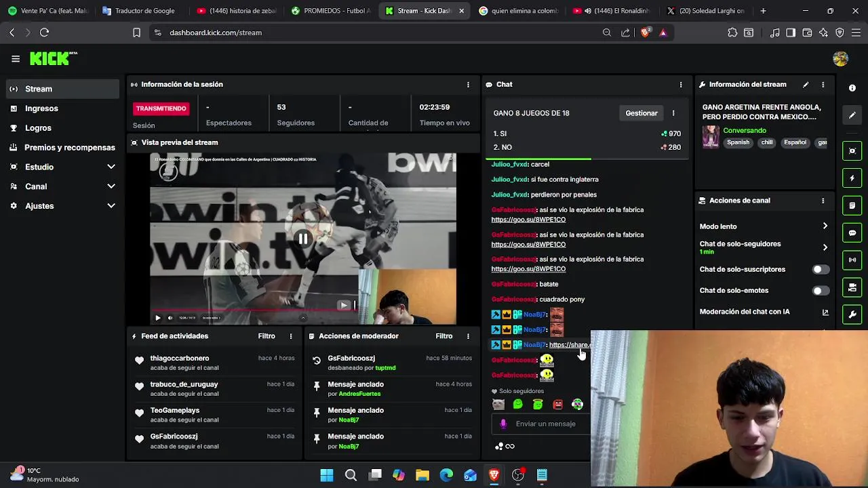Pick the red angry face emote

coord(557,405)
